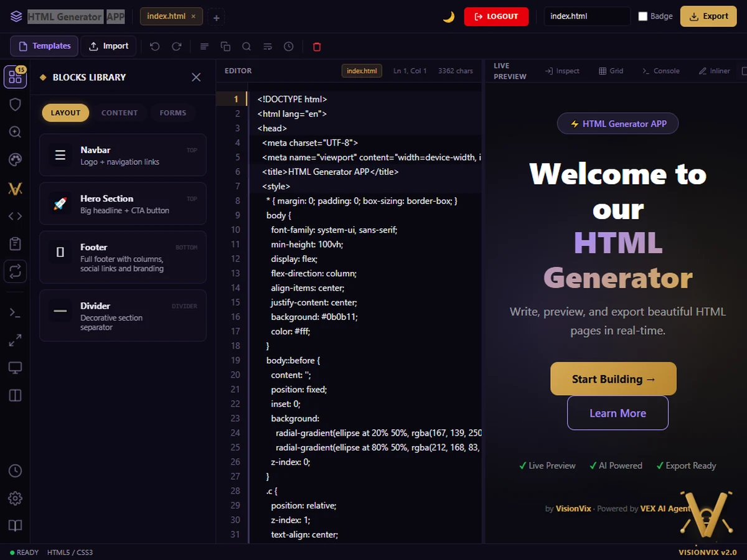Click the gold Export button

[x=708, y=16]
